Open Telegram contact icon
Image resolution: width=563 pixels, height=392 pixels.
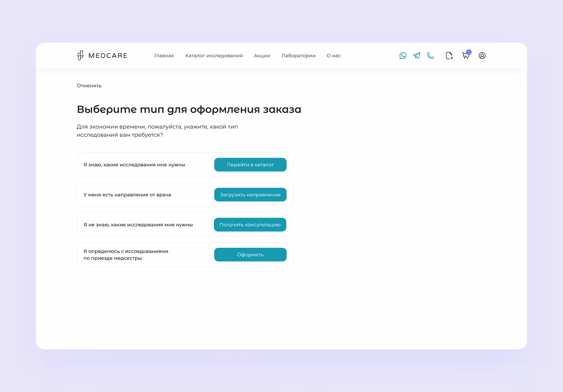417,56
